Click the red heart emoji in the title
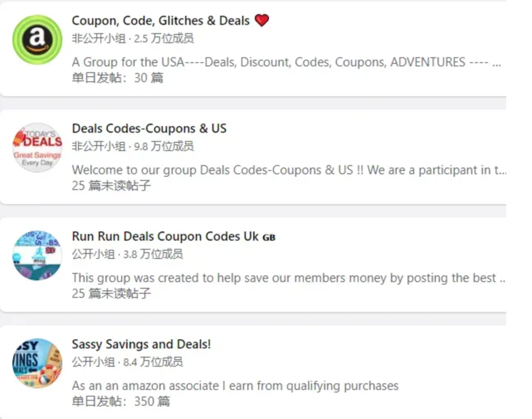Screen dimensions: 532x419 262,21
